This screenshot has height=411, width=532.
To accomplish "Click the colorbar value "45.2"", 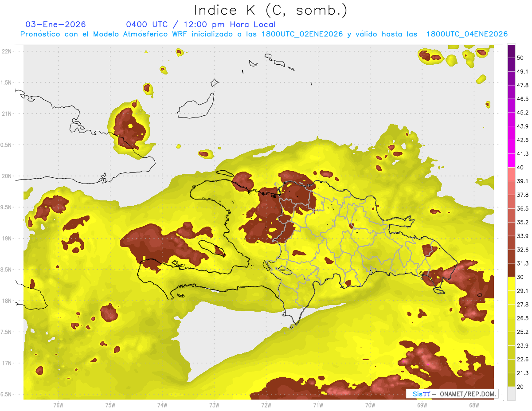I will tap(523, 113).
